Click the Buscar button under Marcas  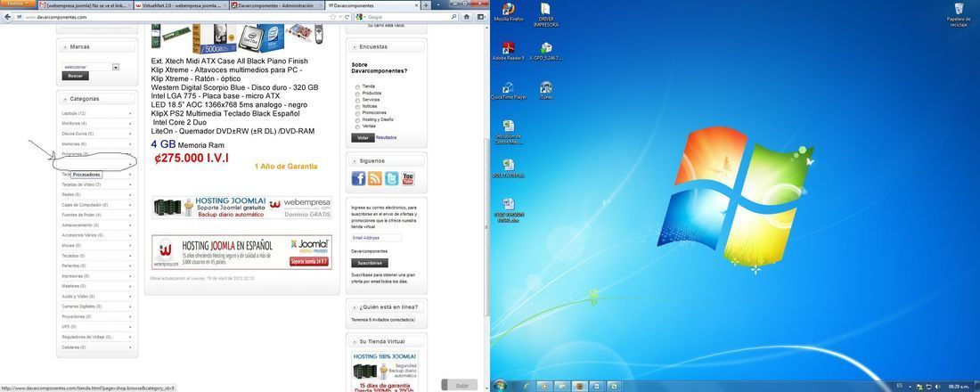click(x=75, y=76)
